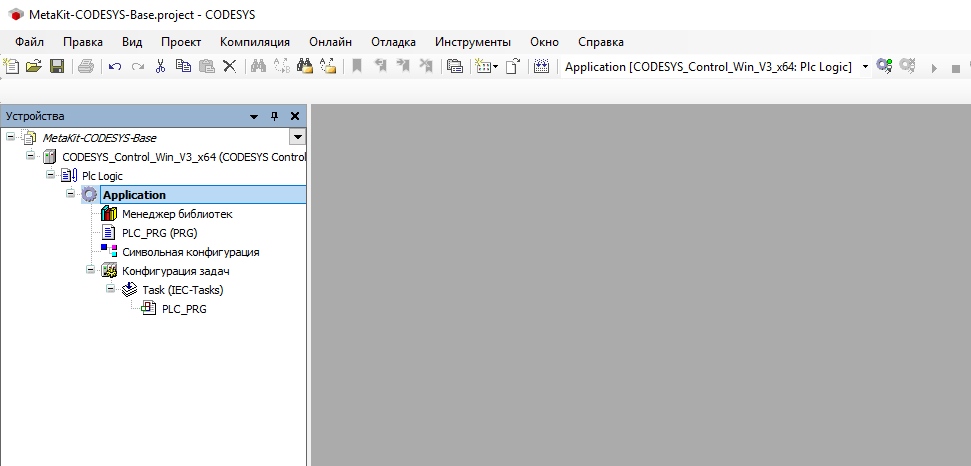Select MetaKit-CODESYS-Base project in tree
The height and width of the screenshot is (466, 971).
(99, 137)
